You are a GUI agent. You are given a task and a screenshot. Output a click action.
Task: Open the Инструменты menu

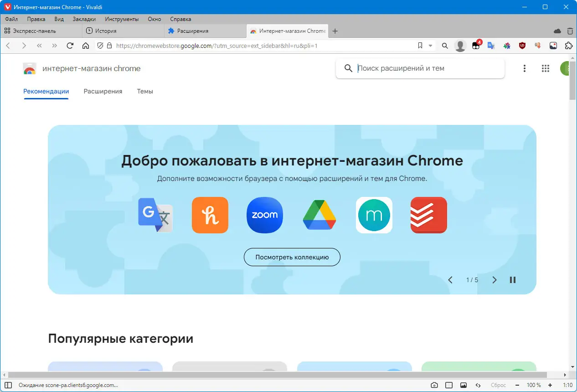[x=121, y=19]
